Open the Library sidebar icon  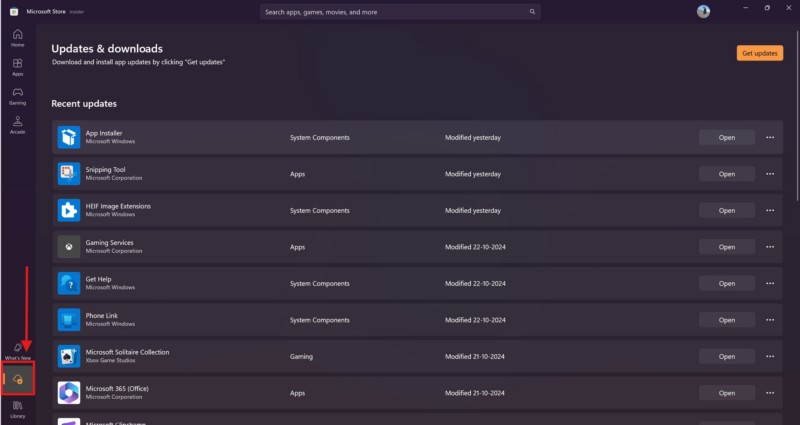18,407
